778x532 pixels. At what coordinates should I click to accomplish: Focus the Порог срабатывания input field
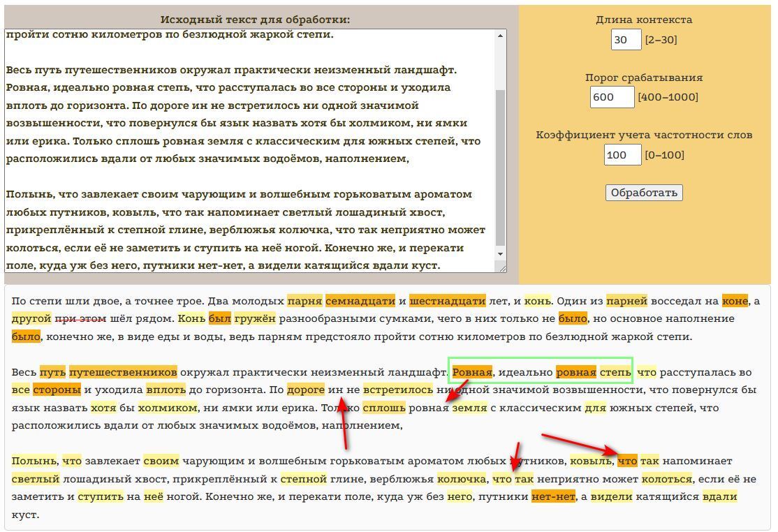(x=612, y=97)
